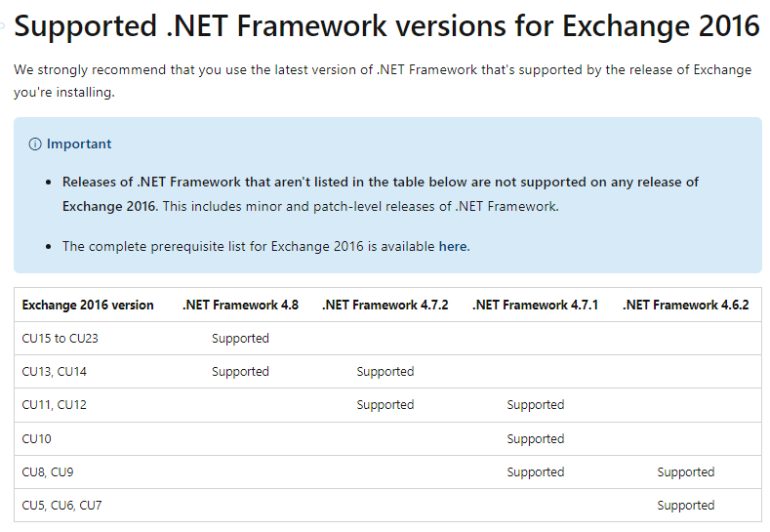Screen dimensions: 770x532
Task: Click Supported under 4.7.2 for CU13, CU14
Action: click(x=385, y=371)
